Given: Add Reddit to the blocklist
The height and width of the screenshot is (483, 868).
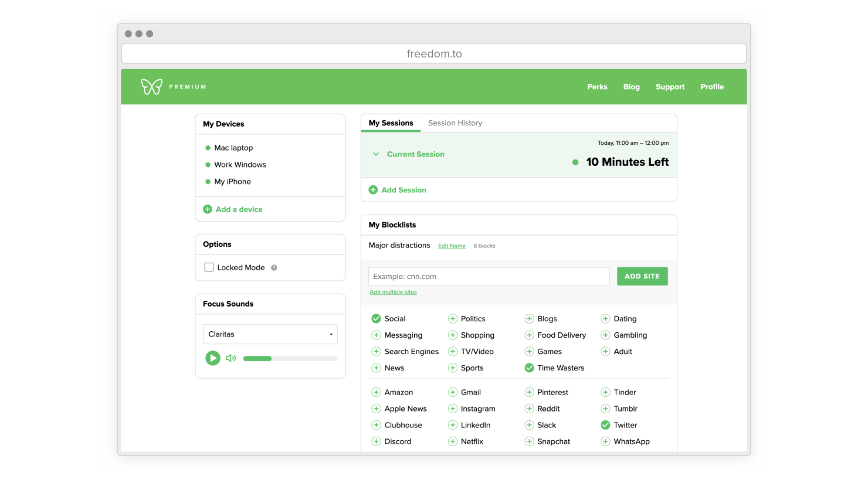Looking at the screenshot, I should point(529,409).
